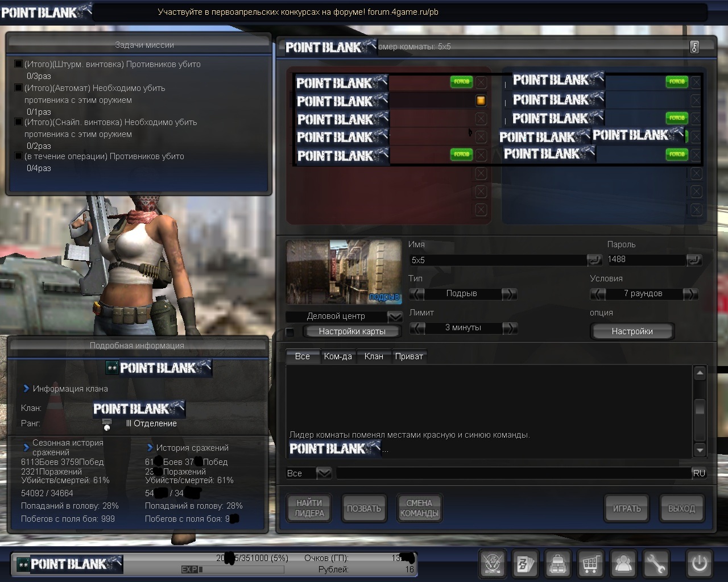The height and width of the screenshot is (582, 728).
Task: Click chat scrollbar down arrow
Action: click(x=700, y=450)
